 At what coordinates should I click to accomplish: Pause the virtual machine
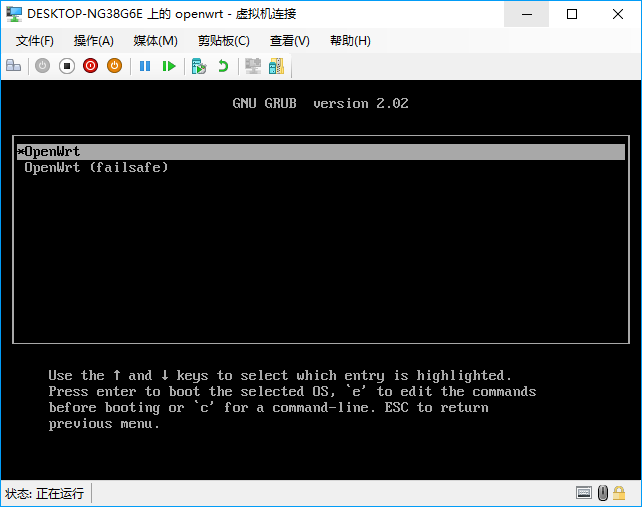click(145, 66)
